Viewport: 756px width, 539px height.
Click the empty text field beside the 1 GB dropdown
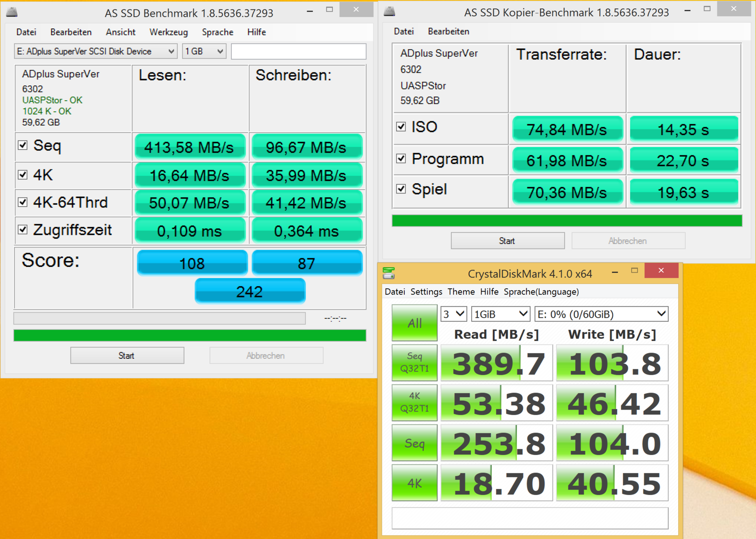tap(298, 51)
